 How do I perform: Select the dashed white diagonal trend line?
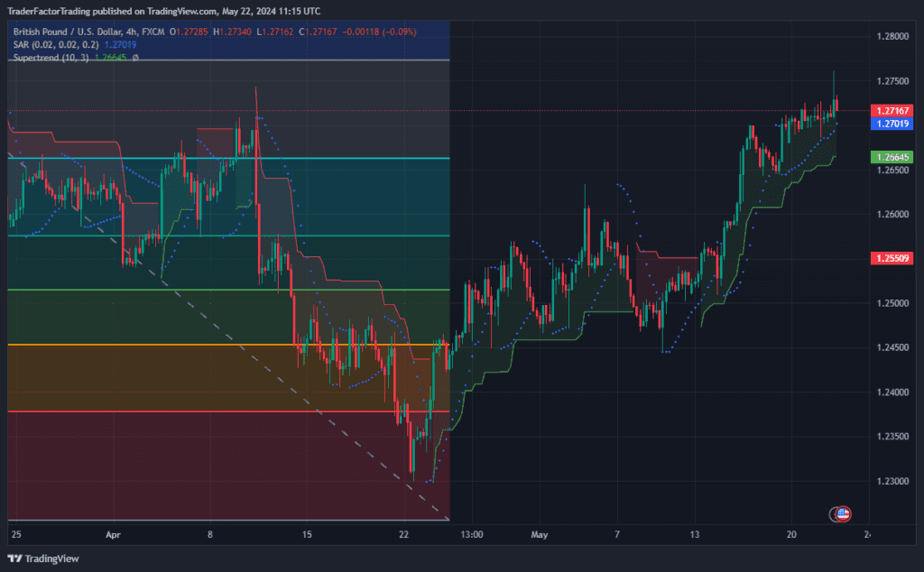click(228, 337)
